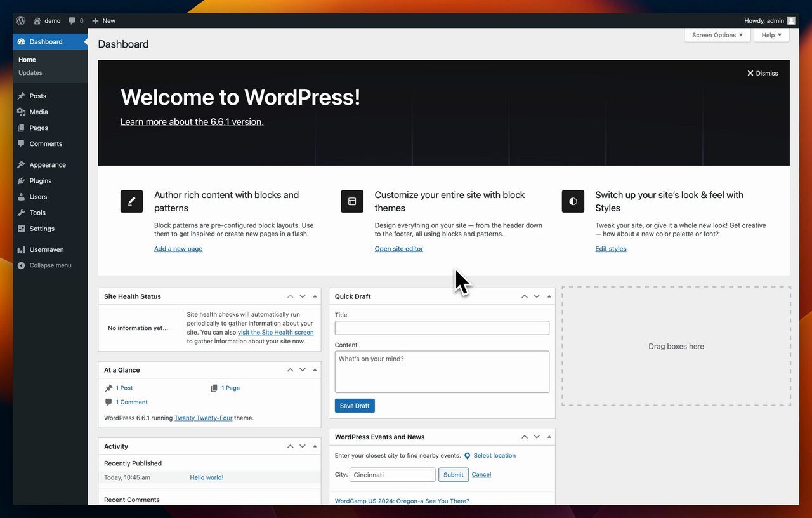Viewport: 812px width, 518px height.
Task: Focus the Quick Draft Title field
Action: click(x=442, y=328)
